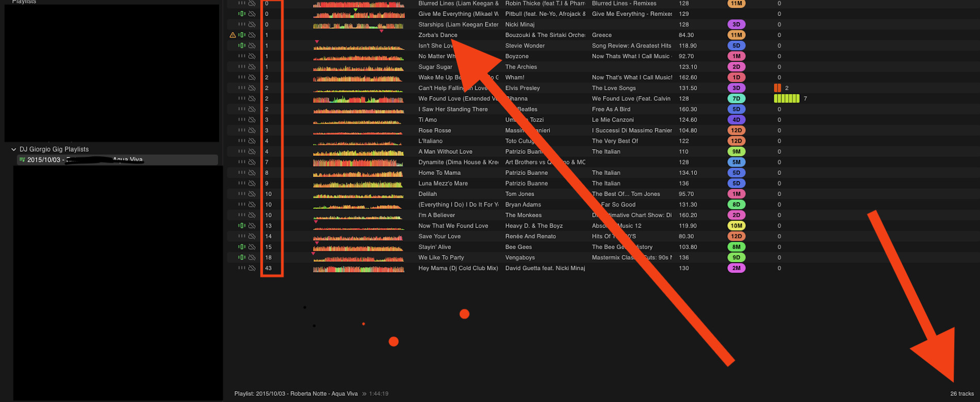
Task: Click the grey bars icon in Home To Mama row
Action: [x=242, y=172]
